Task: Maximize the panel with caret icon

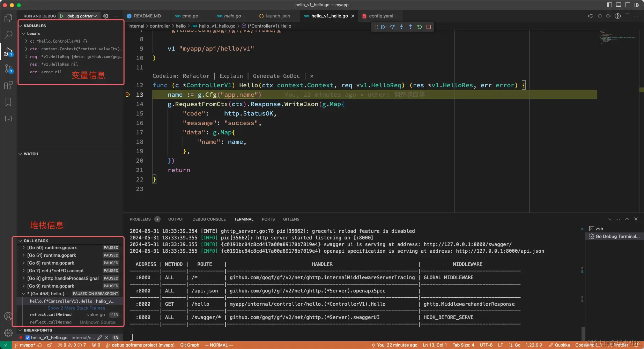Action: (x=627, y=219)
